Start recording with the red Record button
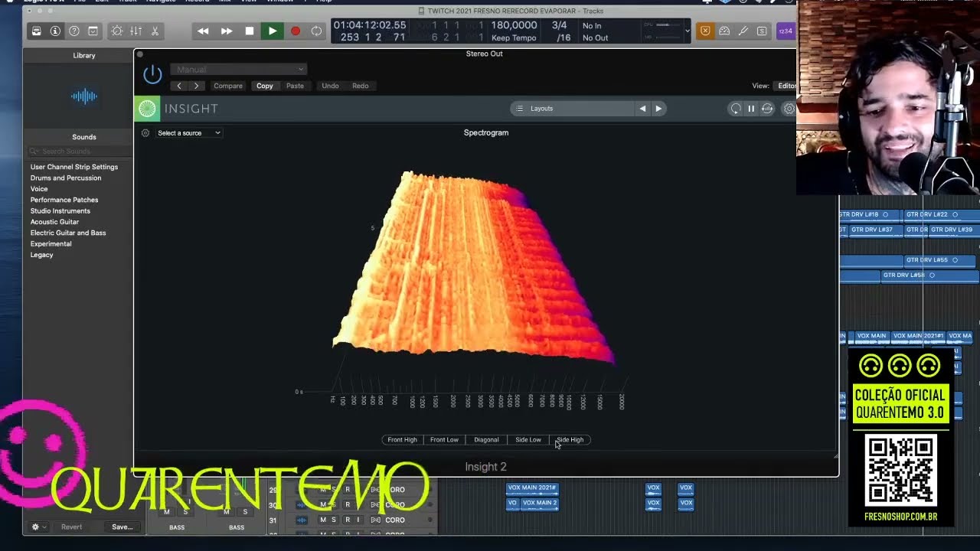The height and width of the screenshot is (551, 980). 296,31
